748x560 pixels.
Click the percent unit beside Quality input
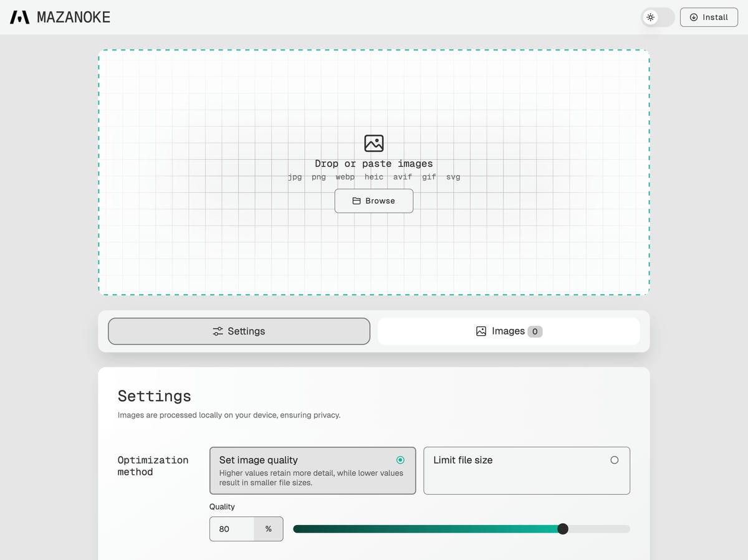coord(268,529)
